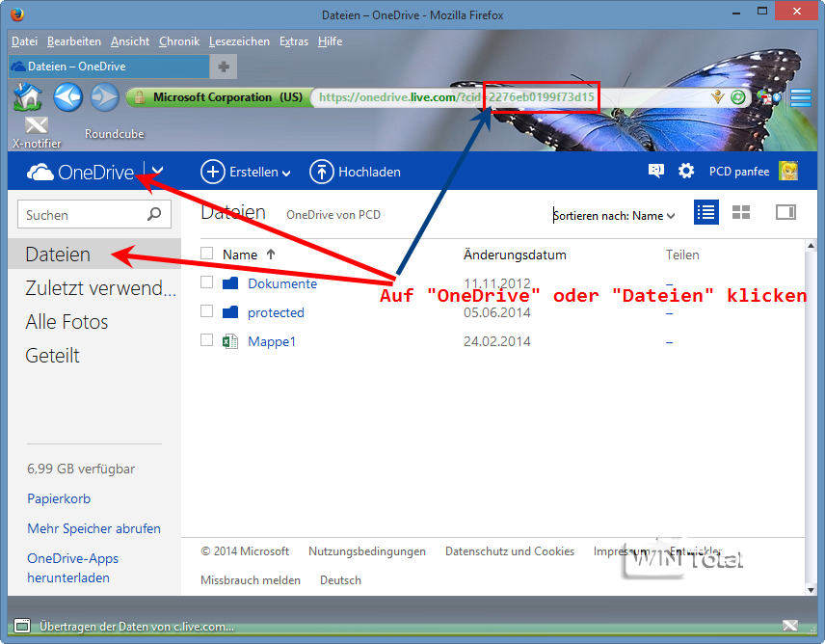825x644 pixels.
Task: Click the bookmark star dropdown icon in URL bar
Action: 717,96
